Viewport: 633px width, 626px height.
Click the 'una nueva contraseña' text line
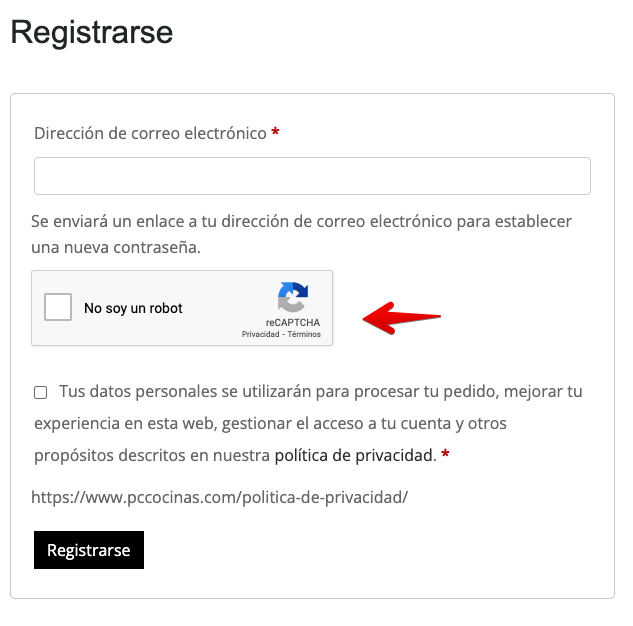[116, 247]
